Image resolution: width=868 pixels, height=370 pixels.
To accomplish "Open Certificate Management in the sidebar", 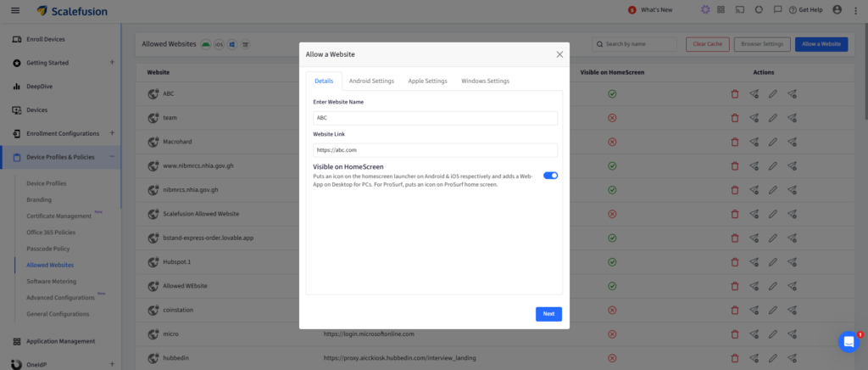I will pyautogui.click(x=58, y=216).
